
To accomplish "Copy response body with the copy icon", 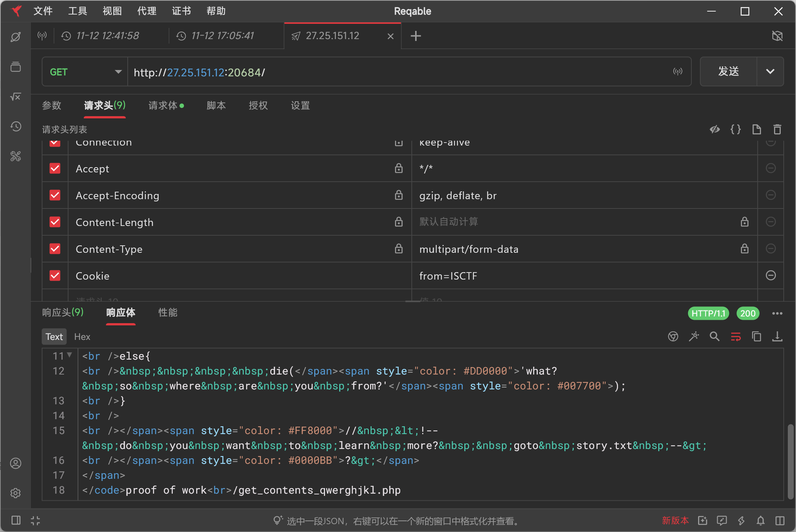I will [x=756, y=337].
